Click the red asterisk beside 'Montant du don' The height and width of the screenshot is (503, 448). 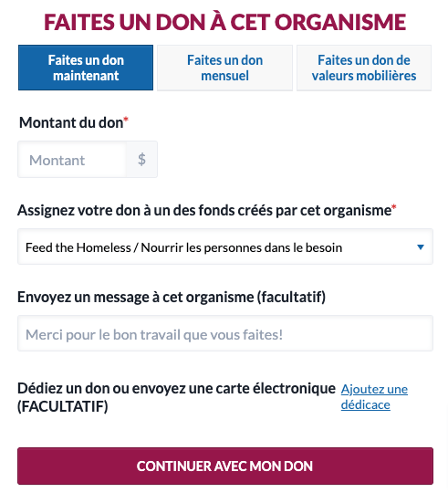(x=126, y=120)
